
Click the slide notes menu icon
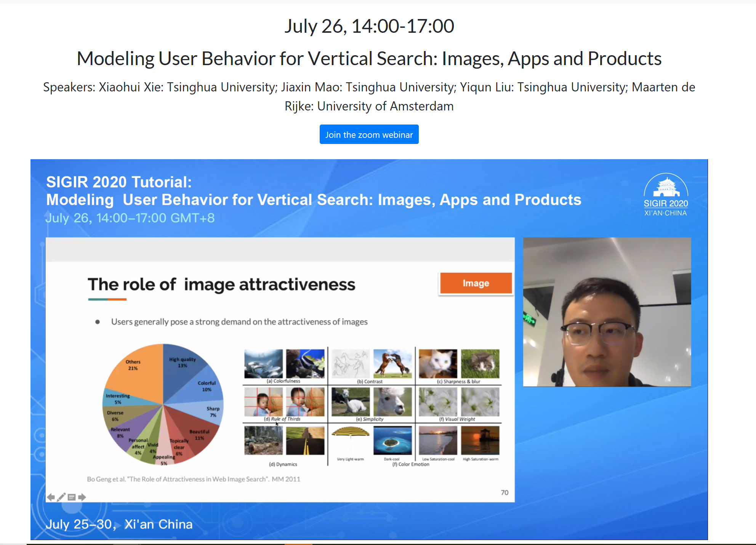point(72,497)
